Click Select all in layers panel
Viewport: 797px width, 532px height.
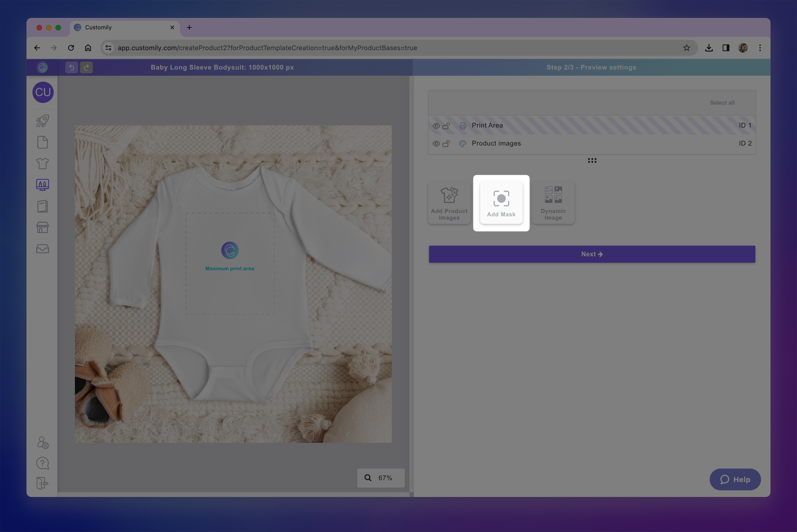722,103
